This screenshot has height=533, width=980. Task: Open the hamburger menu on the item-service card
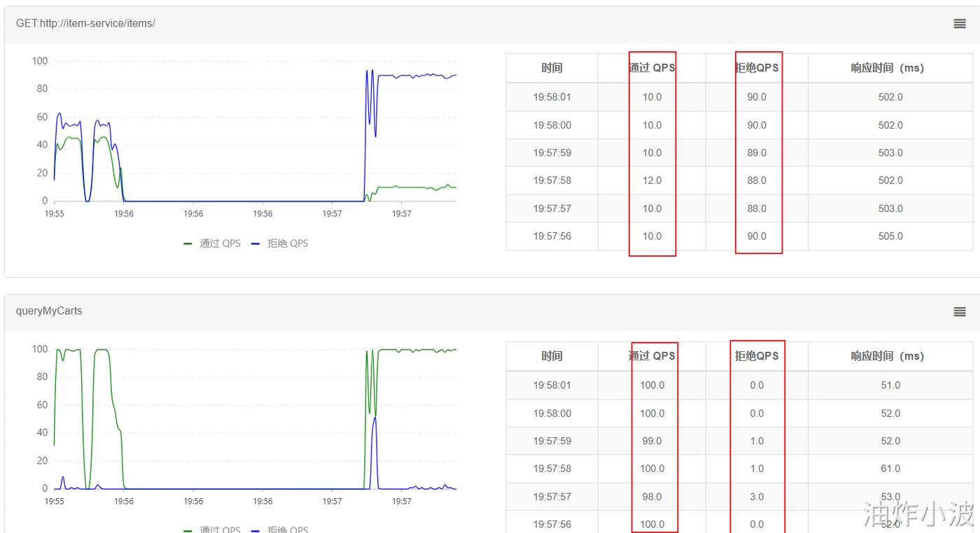[x=960, y=24]
